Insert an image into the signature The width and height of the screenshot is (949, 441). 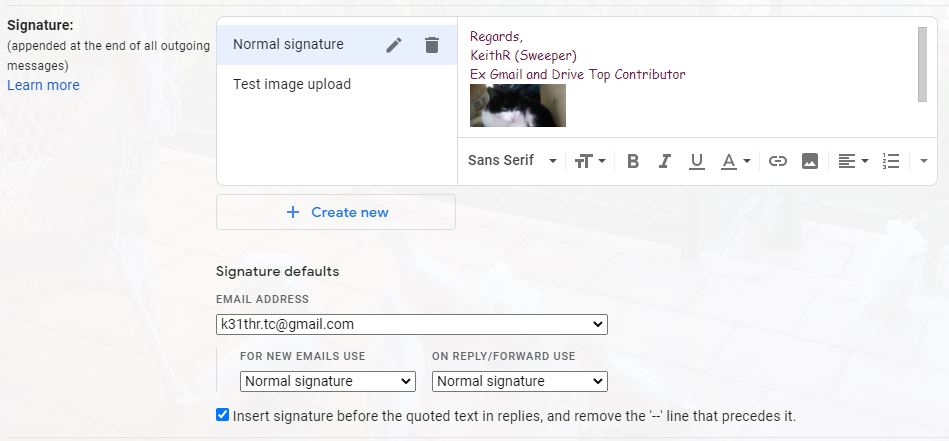pos(810,161)
